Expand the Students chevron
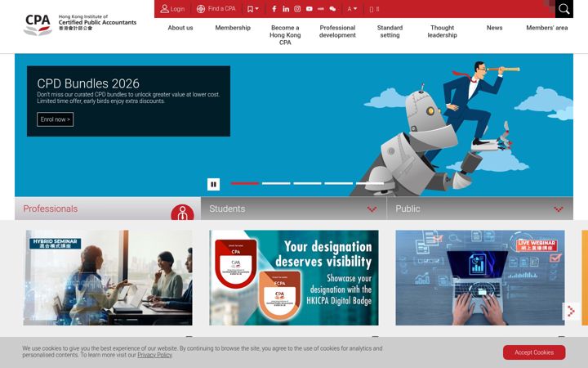Viewport: 588px width, 368px height. point(372,209)
